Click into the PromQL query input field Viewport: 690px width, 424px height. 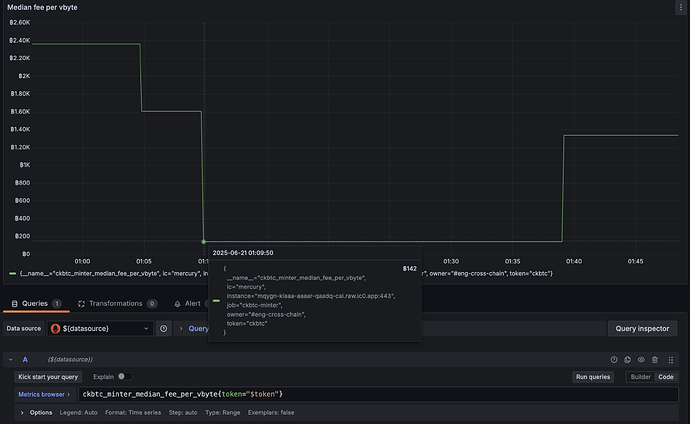click(378, 394)
